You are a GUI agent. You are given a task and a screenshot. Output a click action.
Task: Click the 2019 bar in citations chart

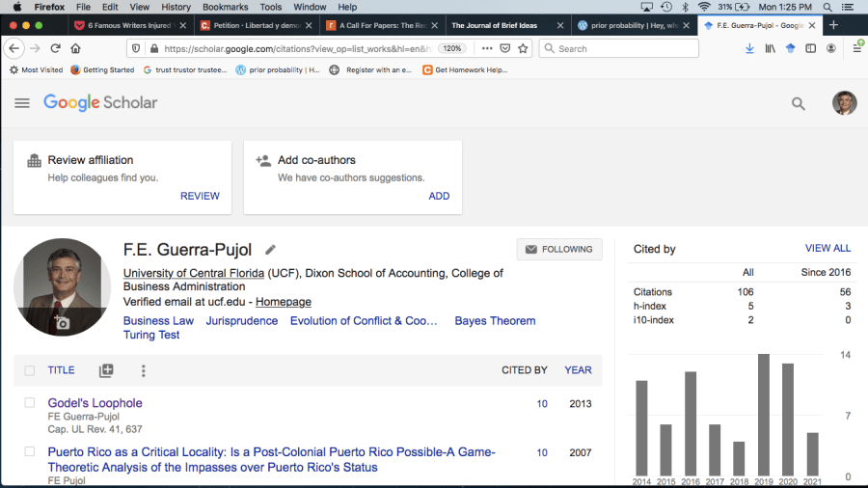(x=764, y=415)
